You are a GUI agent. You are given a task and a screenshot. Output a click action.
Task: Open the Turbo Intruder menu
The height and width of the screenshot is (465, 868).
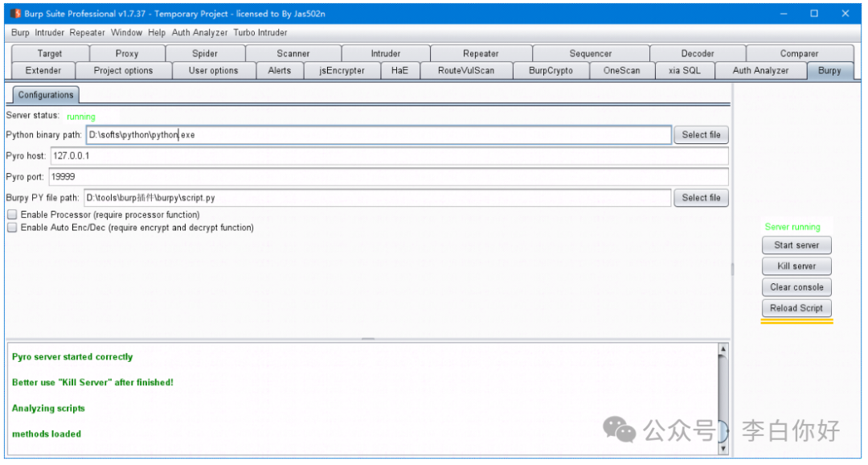tap(260, 33)
